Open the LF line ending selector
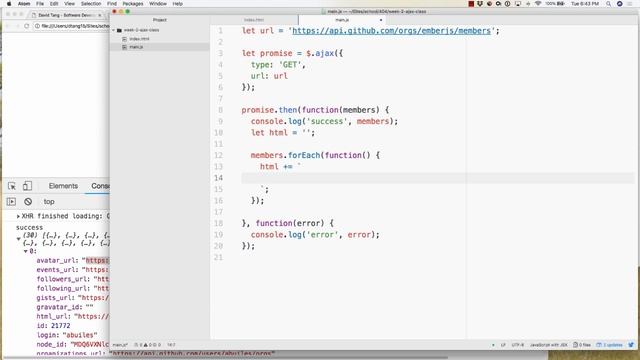The image size is (640, 360). tap(503, 345)
